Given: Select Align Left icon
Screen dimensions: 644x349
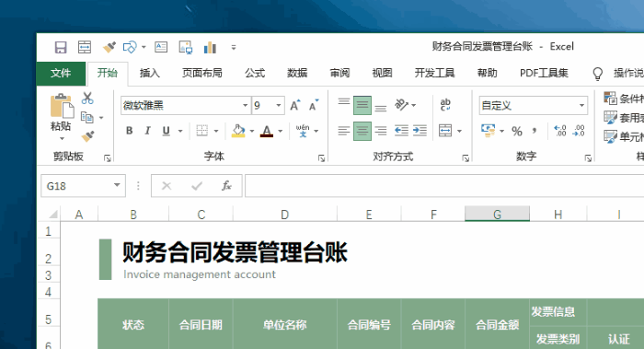Looking at the screenshot, I should tap(344, 131).
